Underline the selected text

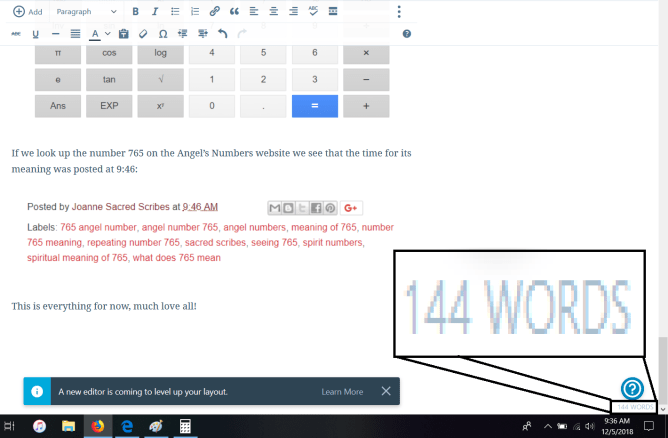click(x=35, y=34)
